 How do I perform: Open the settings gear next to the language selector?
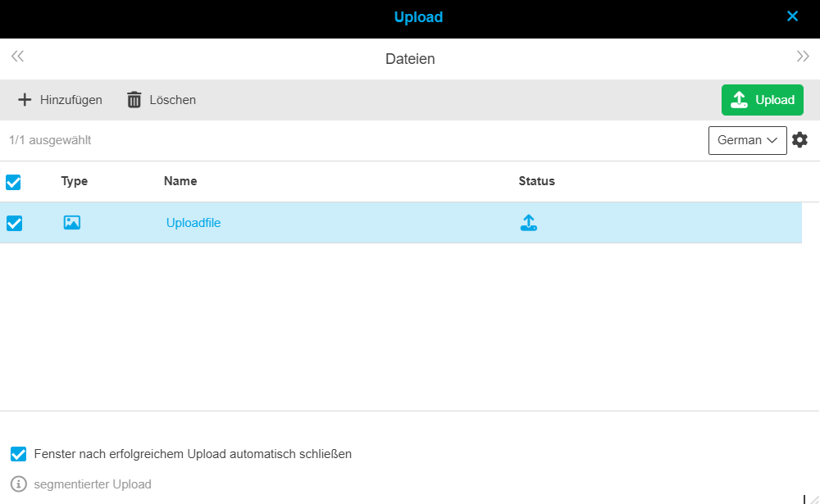[799, 139]
